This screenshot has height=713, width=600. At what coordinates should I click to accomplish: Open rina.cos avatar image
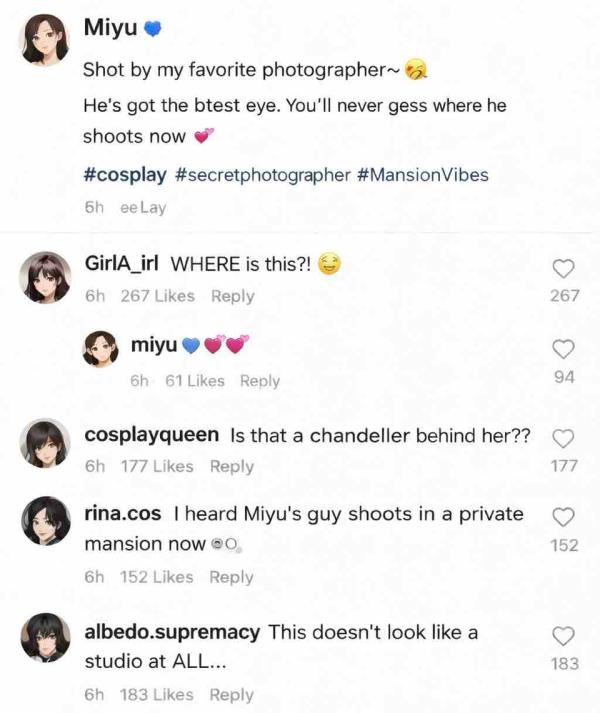coord(47,522)
